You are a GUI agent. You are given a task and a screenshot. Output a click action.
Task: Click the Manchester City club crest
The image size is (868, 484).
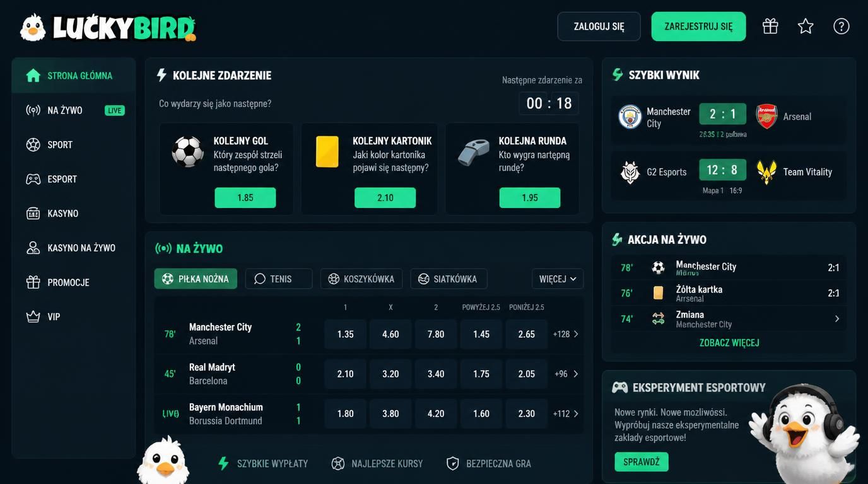pyautogui.click(x=630, y=117)
